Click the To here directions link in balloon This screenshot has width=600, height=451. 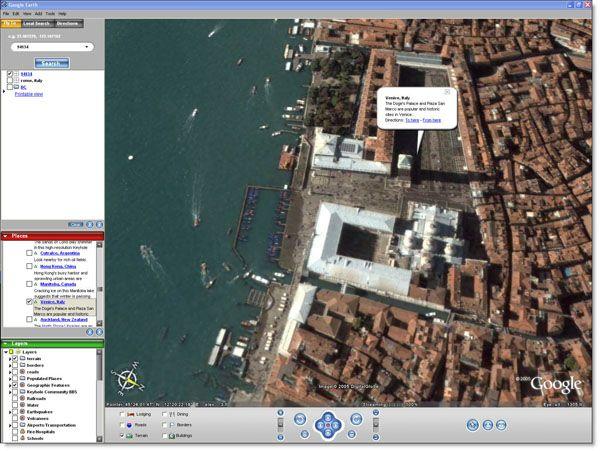pyautogui.click(x=412, y=120)
